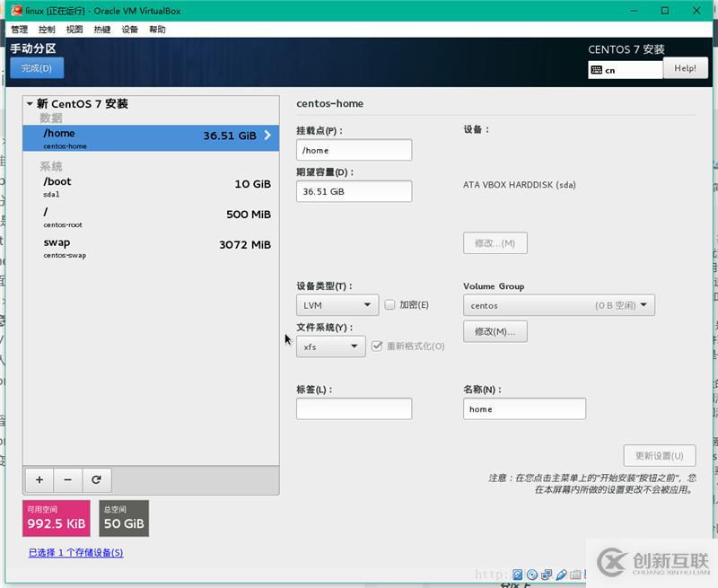Click the 修改(M)... volume group button

point(495,331)
